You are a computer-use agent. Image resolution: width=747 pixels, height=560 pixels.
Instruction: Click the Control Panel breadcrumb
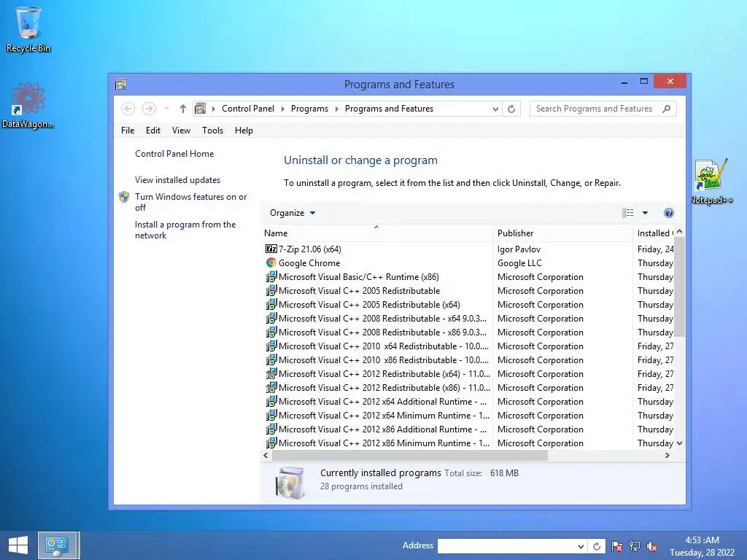(248, 109)
